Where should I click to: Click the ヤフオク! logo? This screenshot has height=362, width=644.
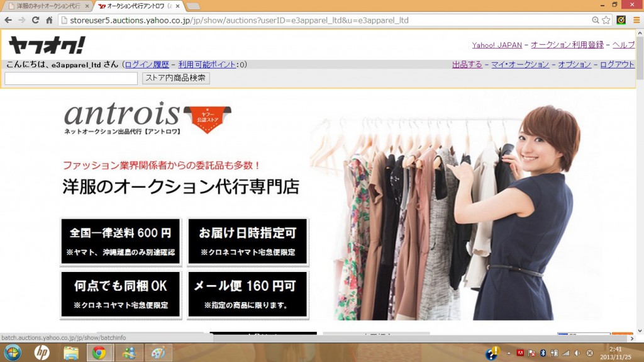(47, 45)
